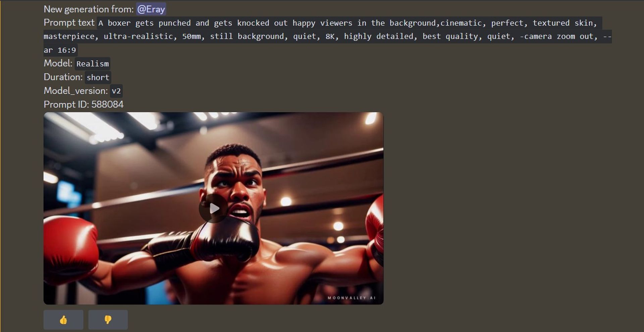Click the 'New generation from:' label

[x=89, y=9]
